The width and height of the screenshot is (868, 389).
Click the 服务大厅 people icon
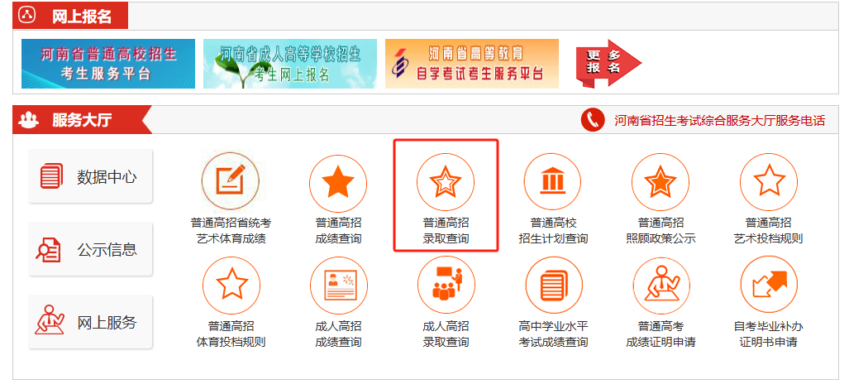click(28, 120)
